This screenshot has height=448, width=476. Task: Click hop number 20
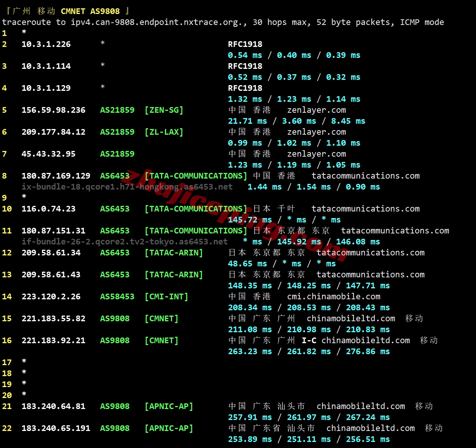(x=7, y=395)
